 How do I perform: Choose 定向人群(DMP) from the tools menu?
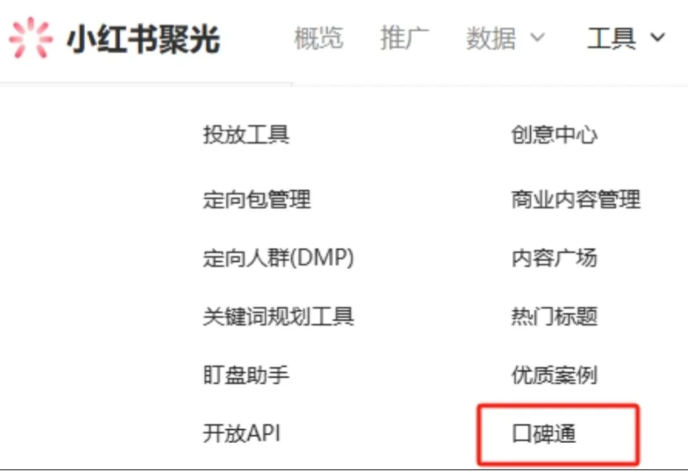(278, 258)
